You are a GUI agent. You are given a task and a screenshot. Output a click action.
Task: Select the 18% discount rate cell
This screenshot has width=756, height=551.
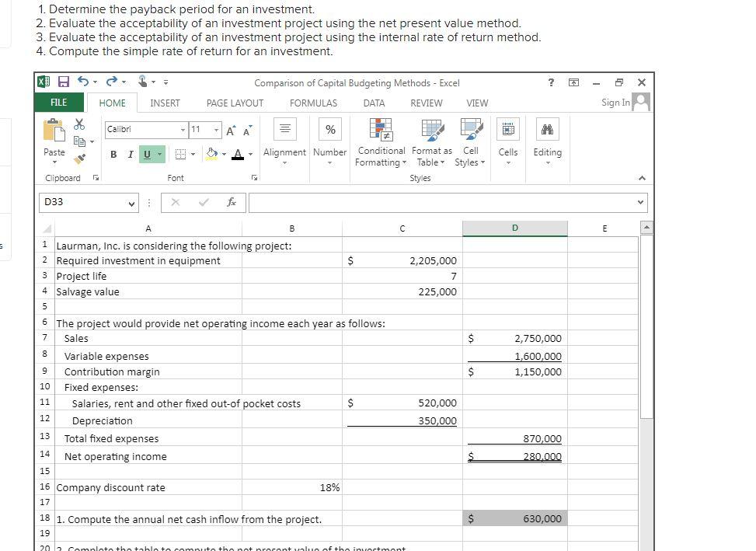pos(292,487)
